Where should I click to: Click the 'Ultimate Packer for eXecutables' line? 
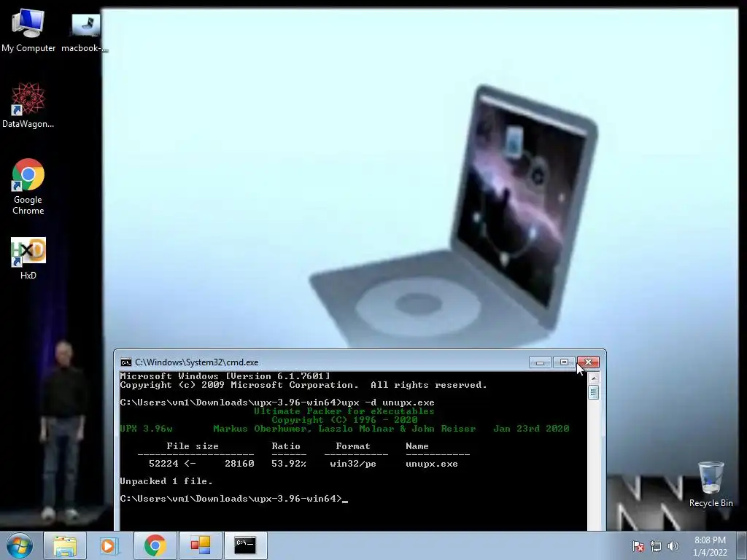point(344,411)
